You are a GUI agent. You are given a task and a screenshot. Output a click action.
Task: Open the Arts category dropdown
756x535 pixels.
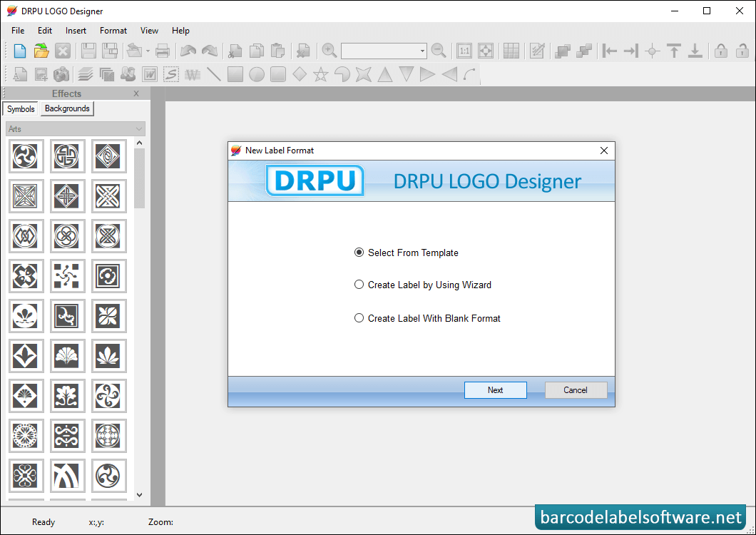(x=75, y=129)
